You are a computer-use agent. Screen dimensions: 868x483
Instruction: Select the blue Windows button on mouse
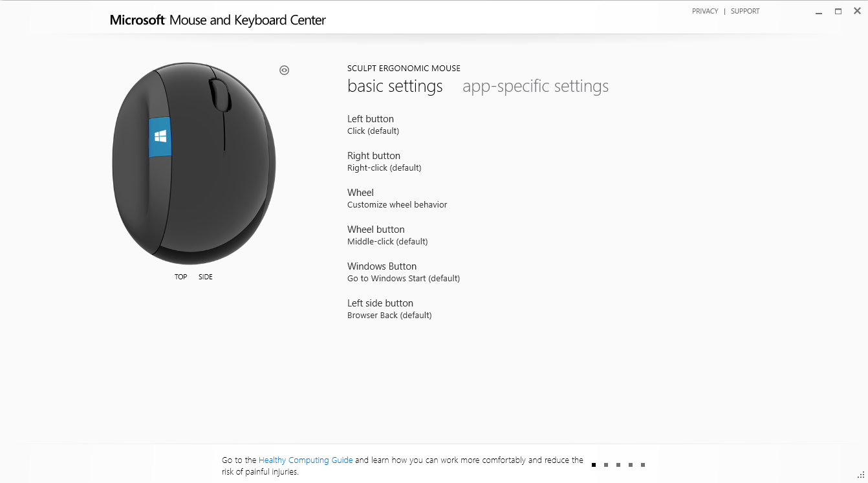(160, 137)
